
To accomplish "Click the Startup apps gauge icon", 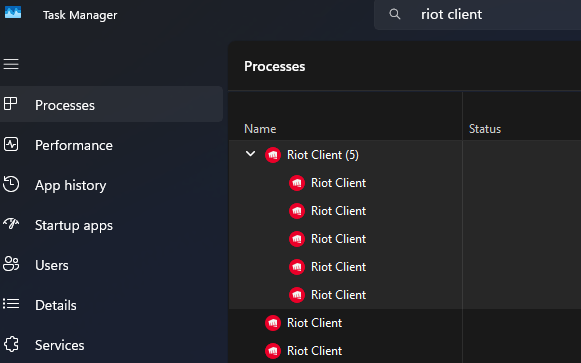I will click(11, 224).
